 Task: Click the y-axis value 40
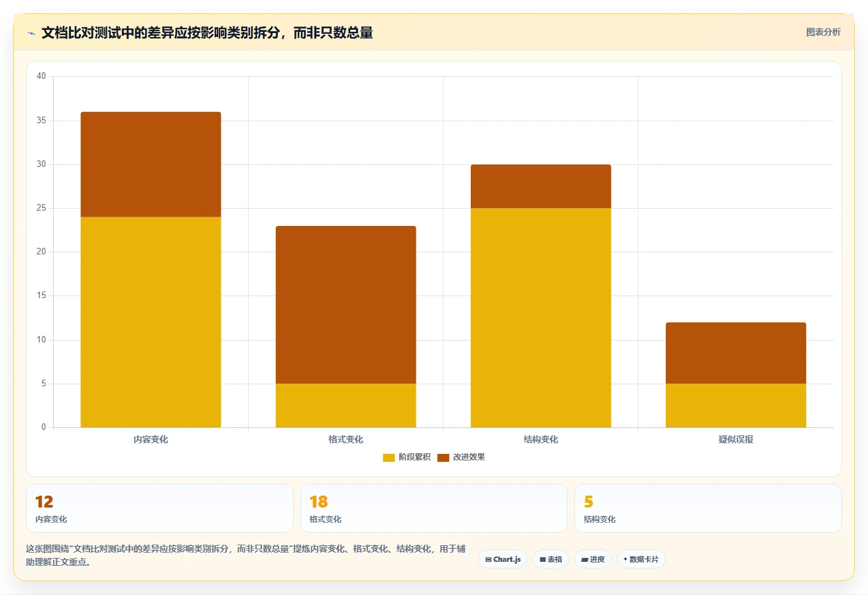tap(41, 76)
